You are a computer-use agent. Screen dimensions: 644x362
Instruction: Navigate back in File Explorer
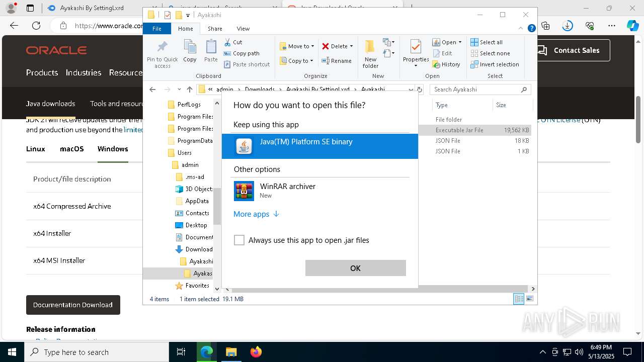coord(152,89)
